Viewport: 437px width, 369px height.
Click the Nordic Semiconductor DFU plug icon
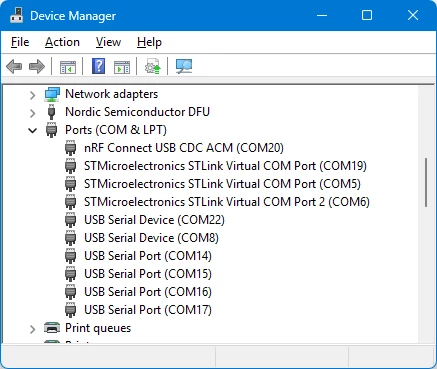click(x=51, y=112)
